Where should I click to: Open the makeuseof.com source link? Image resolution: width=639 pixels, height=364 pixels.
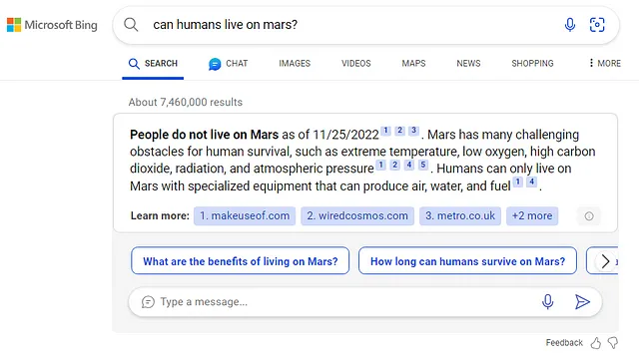(245, 215)
